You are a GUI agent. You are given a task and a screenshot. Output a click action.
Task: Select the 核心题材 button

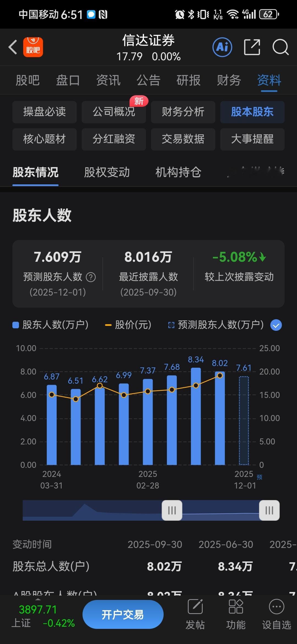45,139
